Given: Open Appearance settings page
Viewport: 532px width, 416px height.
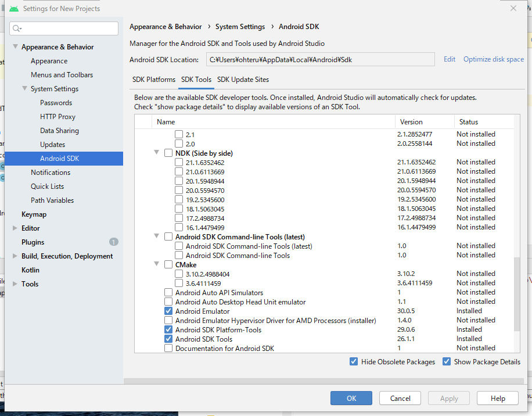Looking at the screenshot, I should click(49, 61).
